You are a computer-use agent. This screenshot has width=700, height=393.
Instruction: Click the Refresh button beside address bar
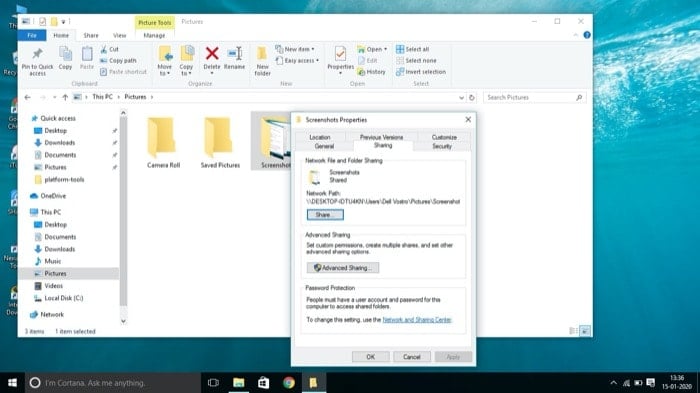point(471,97)
